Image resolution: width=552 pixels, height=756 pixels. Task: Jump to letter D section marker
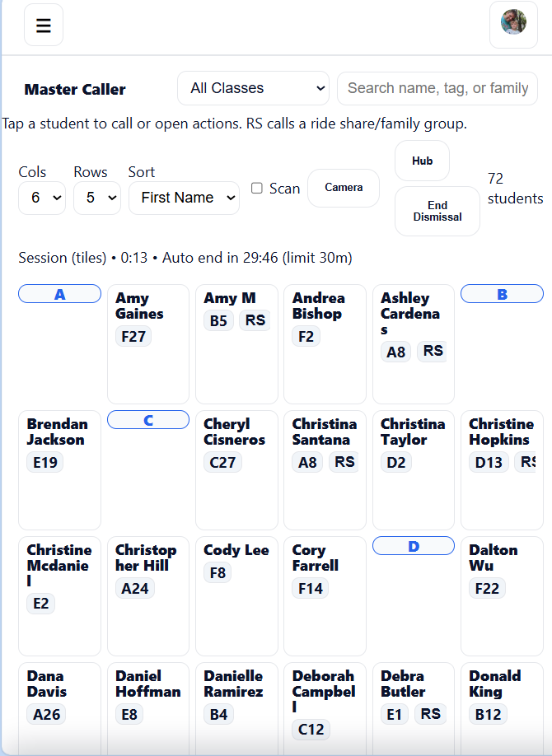tap(414, 546)
